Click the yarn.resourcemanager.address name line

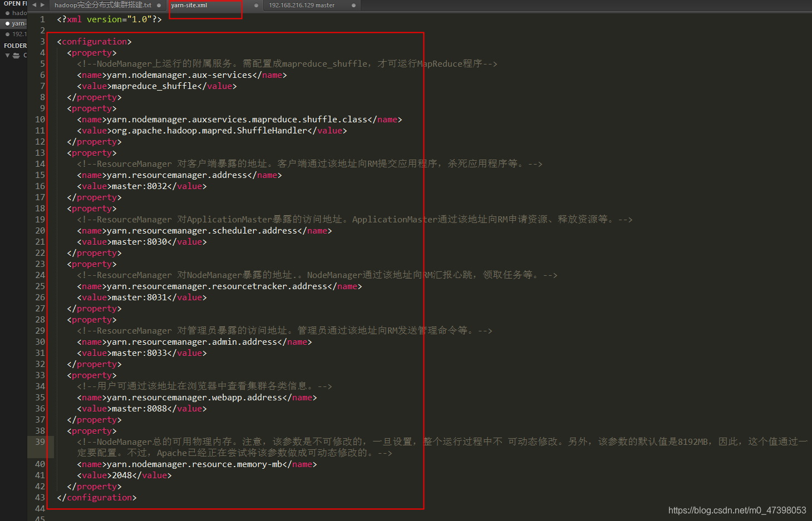179,175
